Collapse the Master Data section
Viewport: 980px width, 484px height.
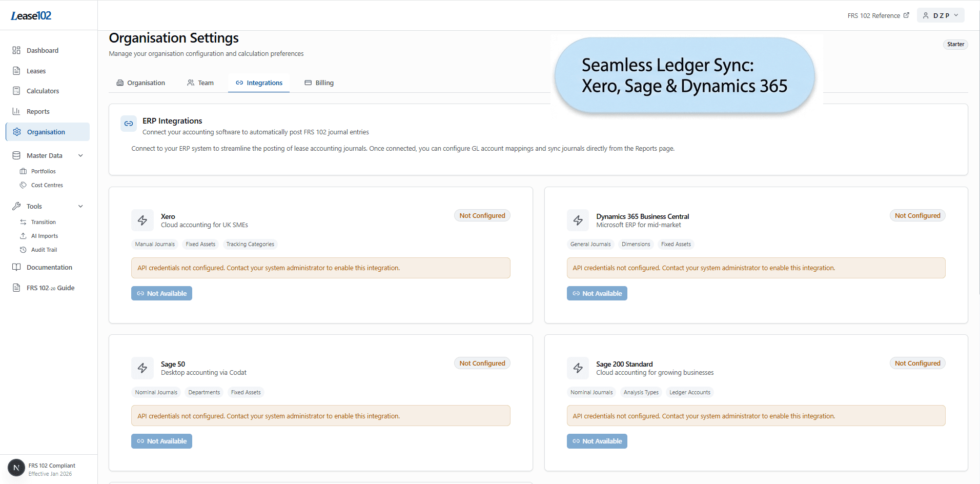coord(80,155)
